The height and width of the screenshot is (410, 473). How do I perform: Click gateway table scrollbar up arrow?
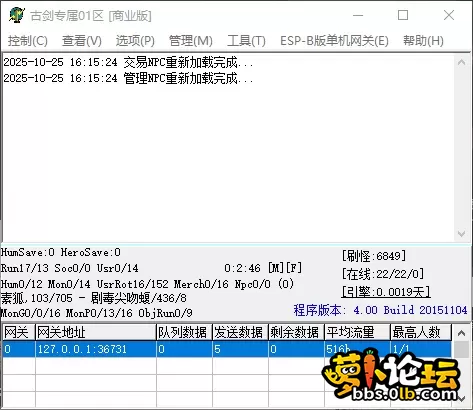pos(462,333)
